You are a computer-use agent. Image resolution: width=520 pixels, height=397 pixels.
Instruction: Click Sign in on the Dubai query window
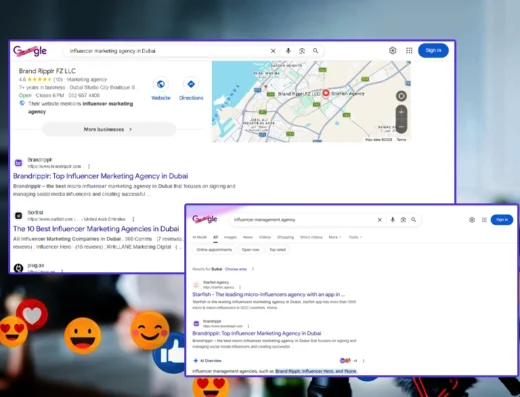click(x=433, y=50)
